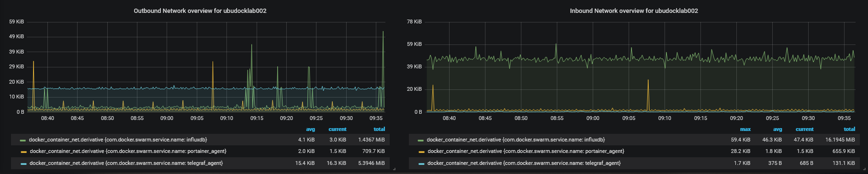Click Outbound influxdb avg 4.1 KiB

pyautogui.click(x=306, y=140)
